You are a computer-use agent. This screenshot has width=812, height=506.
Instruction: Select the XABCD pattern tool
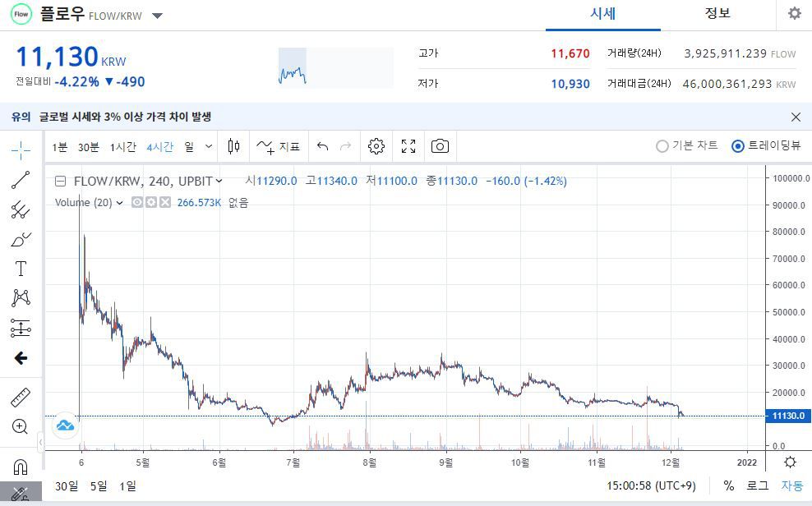[x=21, y=298]
